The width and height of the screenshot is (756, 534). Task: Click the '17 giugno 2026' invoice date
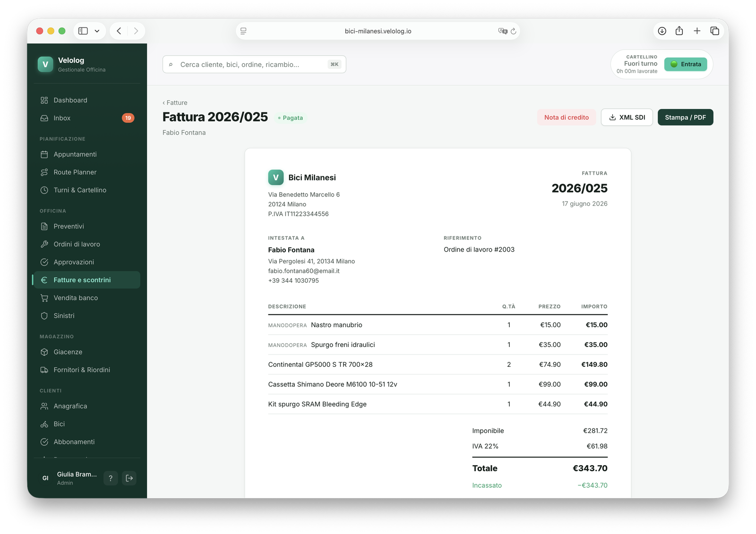[x=584, y=204]
